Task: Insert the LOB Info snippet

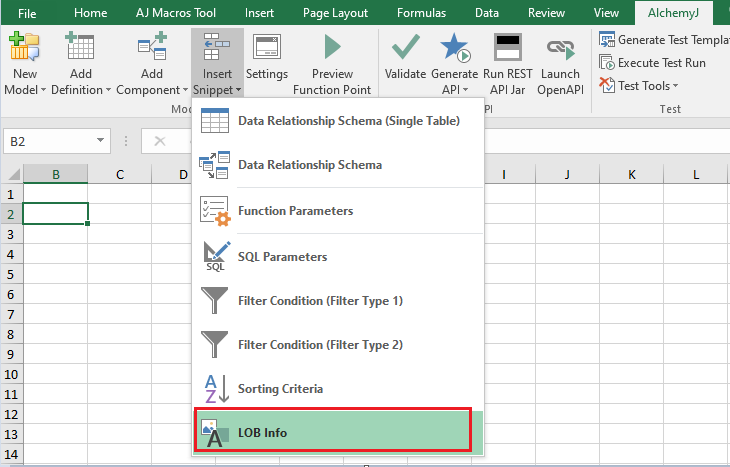Action: click(x=338, y=432)
